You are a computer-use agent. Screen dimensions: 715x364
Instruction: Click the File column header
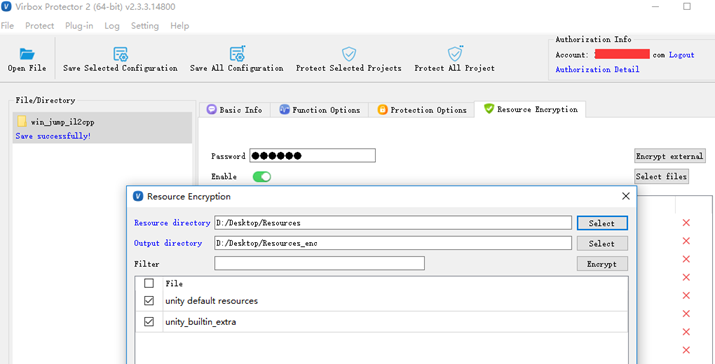tap(174, 284)
